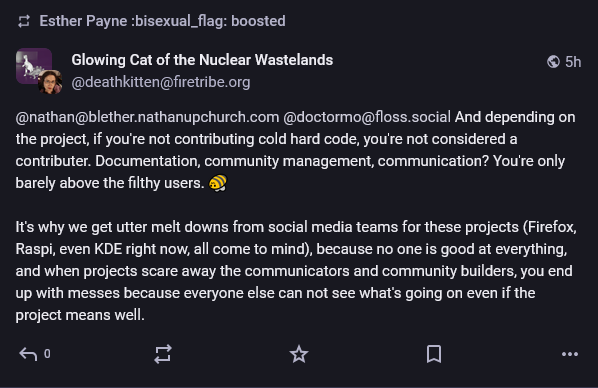598x388 pixels.
Task: Open the @nathan@blether.nathanupchurch.com mention
Action: point(147,117)
